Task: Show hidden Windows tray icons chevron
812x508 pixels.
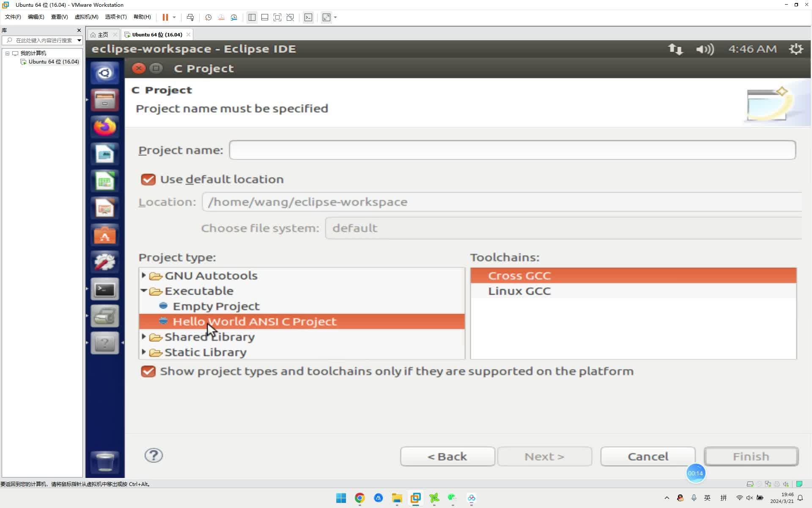Action: pos(667,498)
